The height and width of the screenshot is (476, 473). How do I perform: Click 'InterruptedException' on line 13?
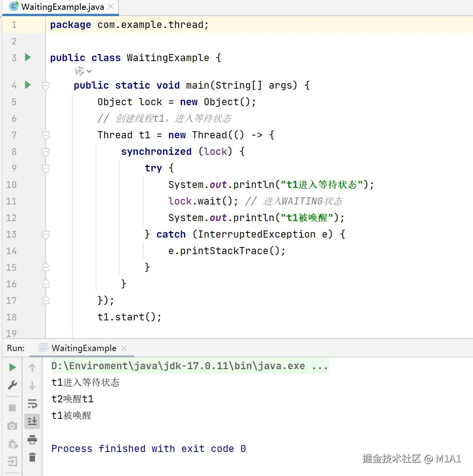pos(256,234)
